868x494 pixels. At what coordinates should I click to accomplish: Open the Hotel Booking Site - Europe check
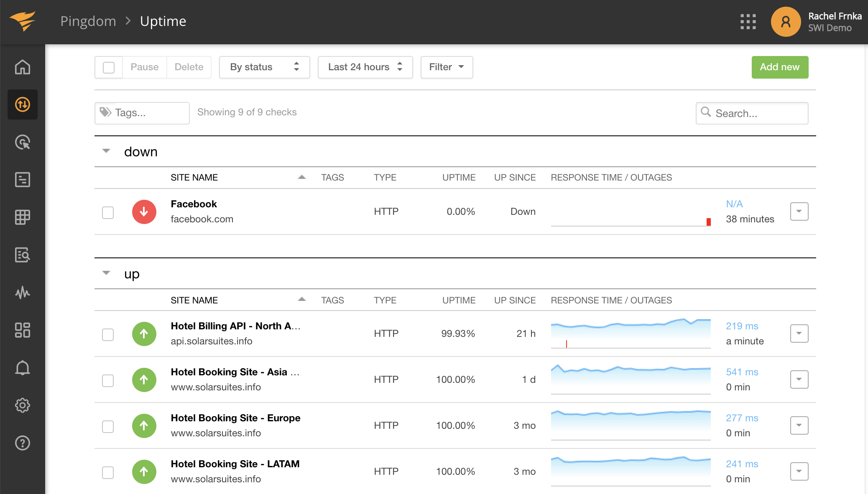pyautogui.click(x=235, y=418)
